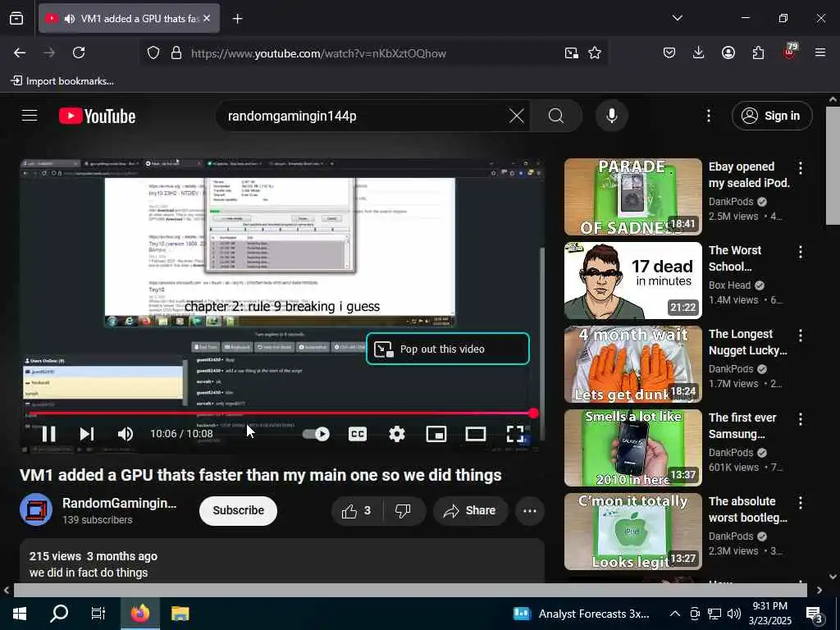
Task: Clear the YouTube search query
Action: pos(517,116)
